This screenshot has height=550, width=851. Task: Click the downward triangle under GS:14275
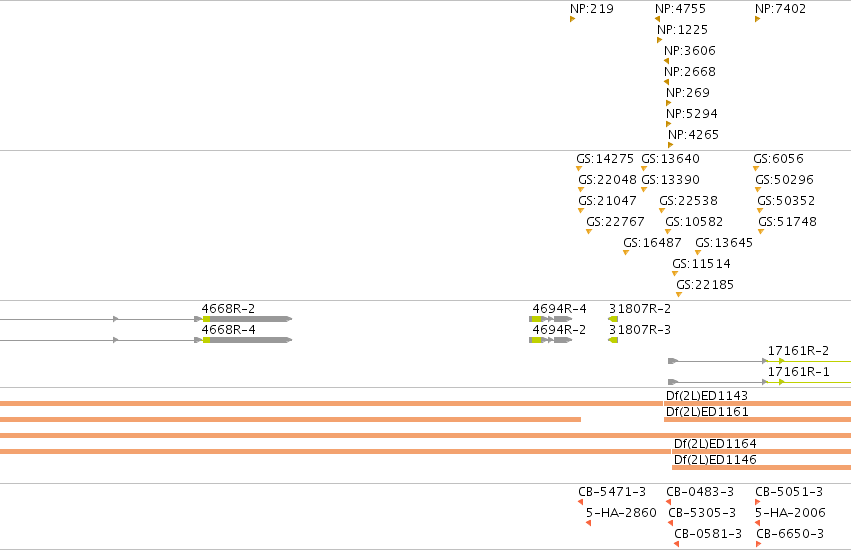[x=579, y=169]
